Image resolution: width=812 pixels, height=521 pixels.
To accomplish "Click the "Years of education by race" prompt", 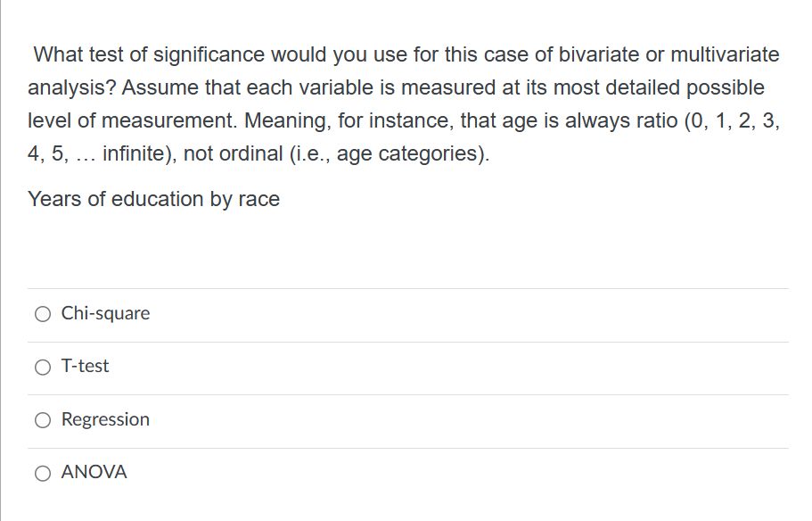I will click(x=153, y=199).
